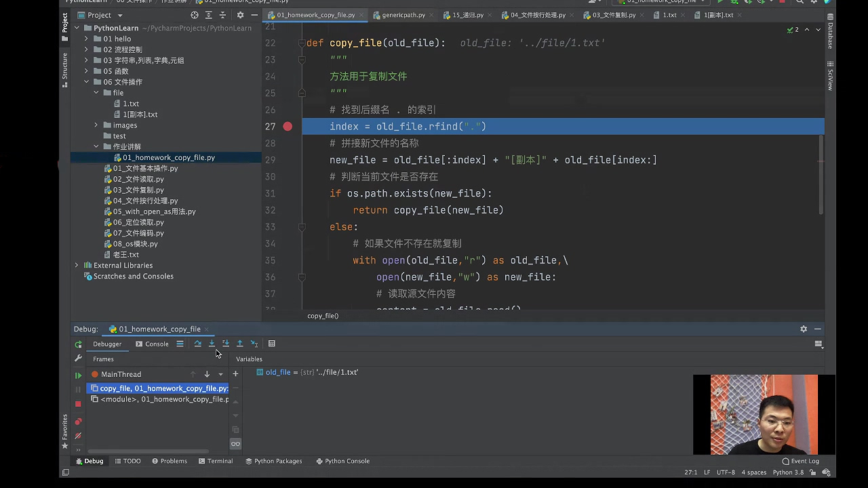Viewport: 868px width, 488px height.
Task: Expand the 05 函数 folder
Action: (86, 71)
